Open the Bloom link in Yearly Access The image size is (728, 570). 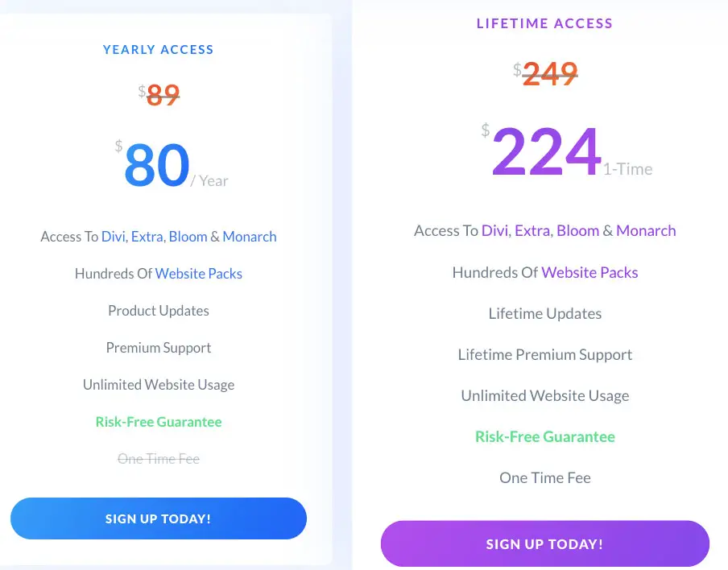point(188,236)
